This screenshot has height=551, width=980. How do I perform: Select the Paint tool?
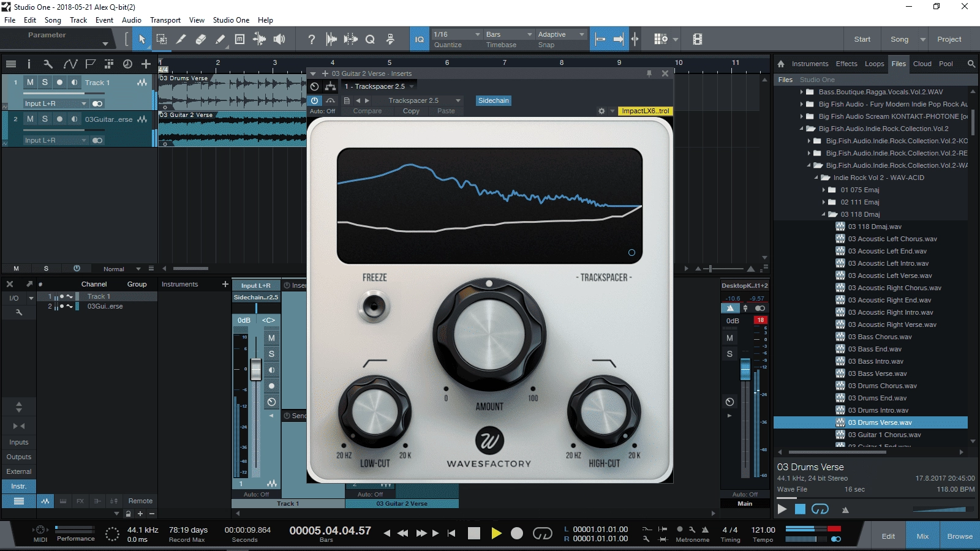pos(220,39)
